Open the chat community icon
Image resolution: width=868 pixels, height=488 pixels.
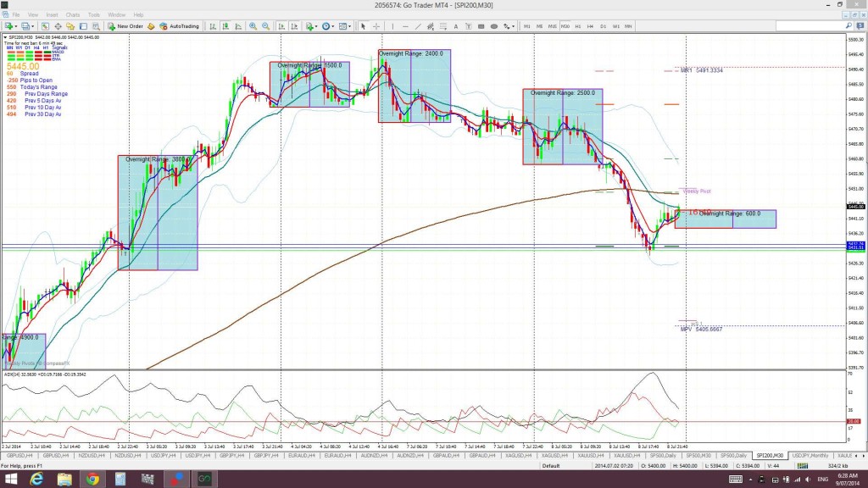pyautogui.click(x=860, y=26)
